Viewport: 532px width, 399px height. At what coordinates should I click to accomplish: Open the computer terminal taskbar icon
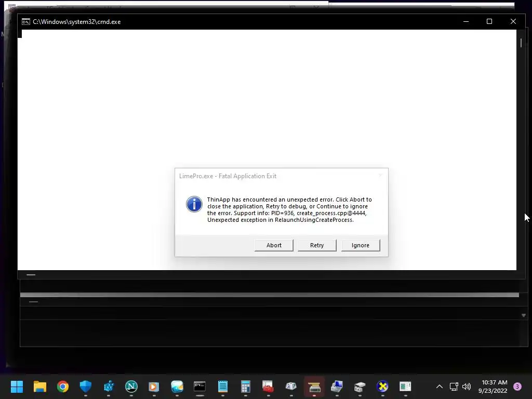(337, 387)
